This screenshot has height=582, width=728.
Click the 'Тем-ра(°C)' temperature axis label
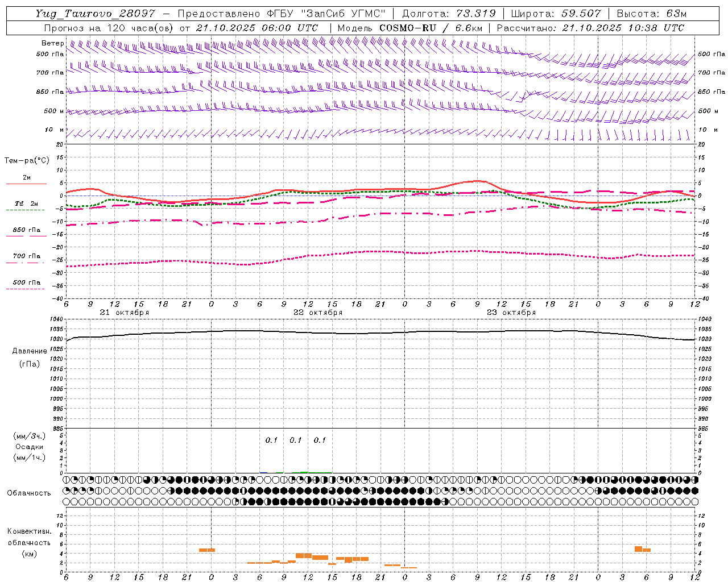[x=27, y=161]
